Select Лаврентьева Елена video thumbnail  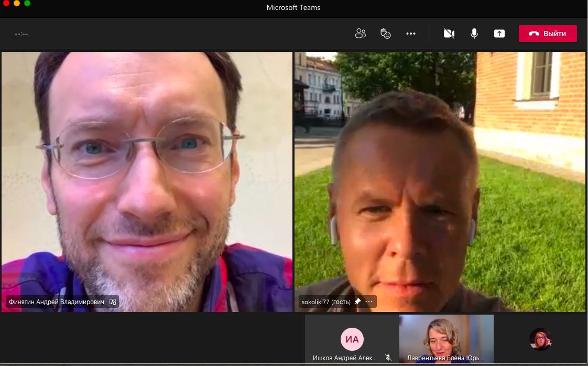tap(446, 336)
